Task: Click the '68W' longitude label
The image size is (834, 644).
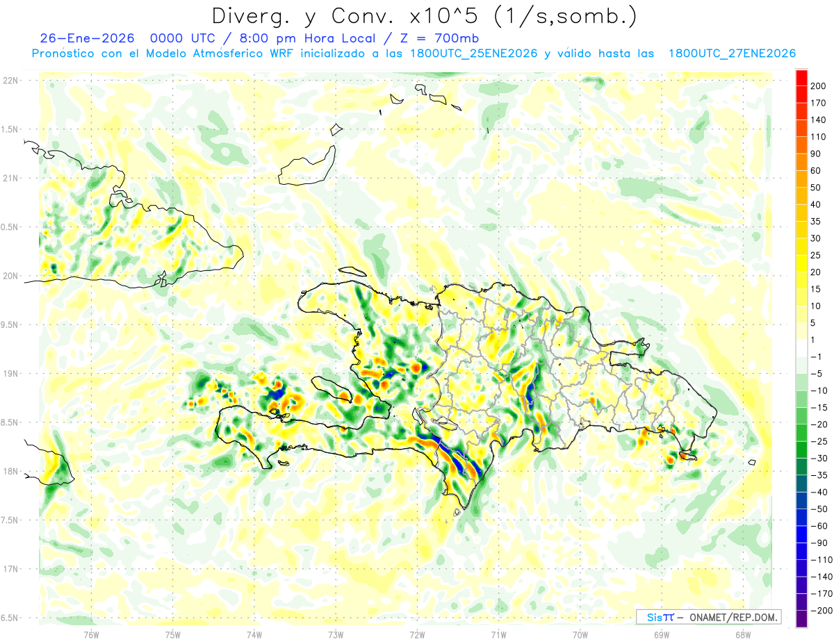Action: point(743,634)
